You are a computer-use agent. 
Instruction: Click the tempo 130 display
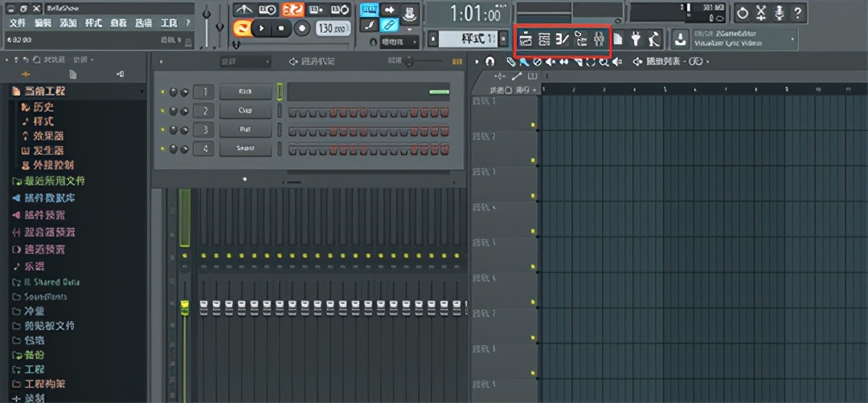coord(334,27)
